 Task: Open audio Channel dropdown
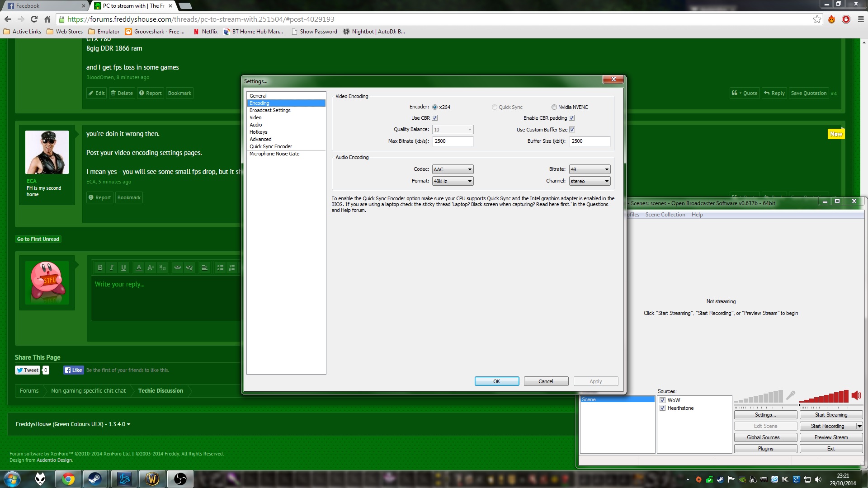pos(590,181)
